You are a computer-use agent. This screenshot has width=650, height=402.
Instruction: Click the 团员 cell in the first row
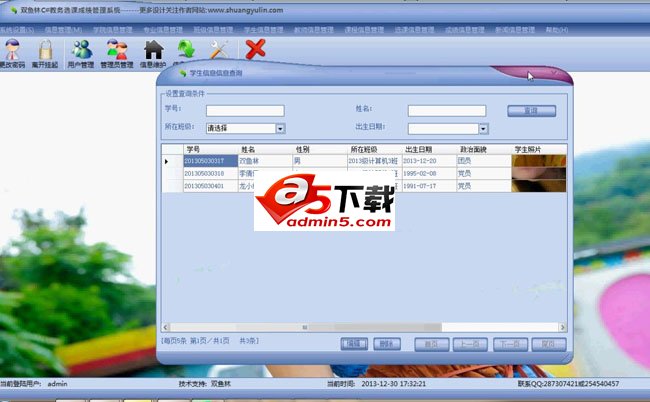[484, 161]
